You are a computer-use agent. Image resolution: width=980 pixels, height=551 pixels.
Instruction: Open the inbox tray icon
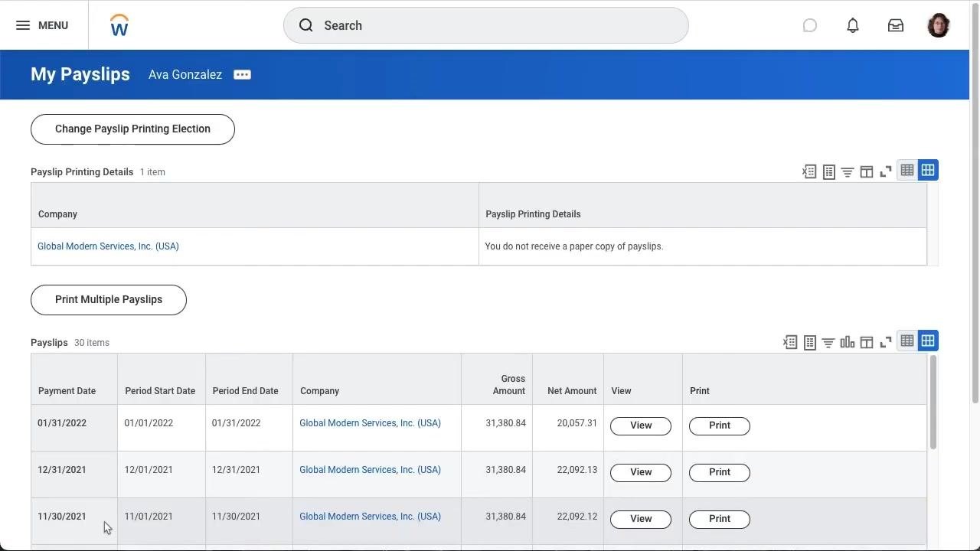pos(896,25)
